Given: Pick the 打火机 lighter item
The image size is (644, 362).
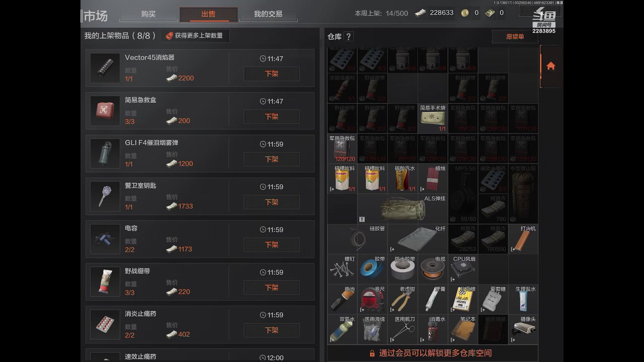Looking at the screenshot, I should point(523,239).
